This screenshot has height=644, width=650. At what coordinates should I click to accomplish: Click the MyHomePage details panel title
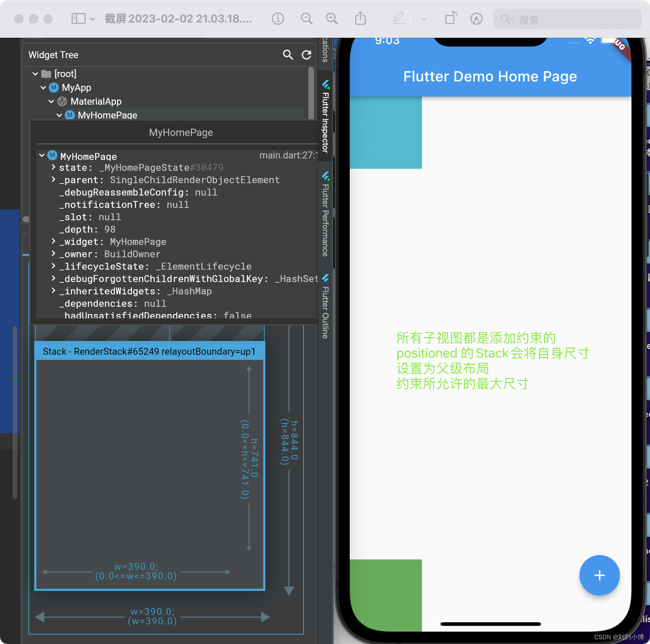181,133
